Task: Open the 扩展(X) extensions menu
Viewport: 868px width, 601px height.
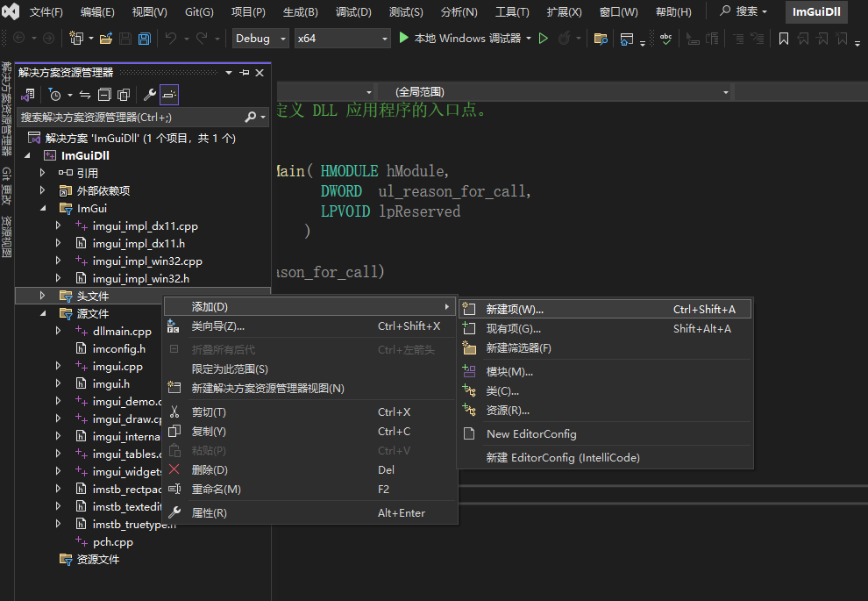Action: point(564,11)
